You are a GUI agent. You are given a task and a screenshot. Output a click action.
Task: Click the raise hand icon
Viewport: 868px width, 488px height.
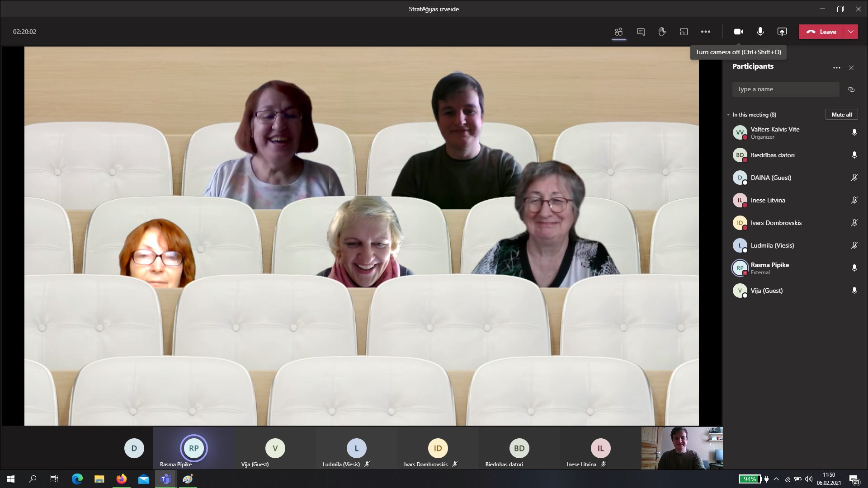pyautogui.click(x=662, y=32)
